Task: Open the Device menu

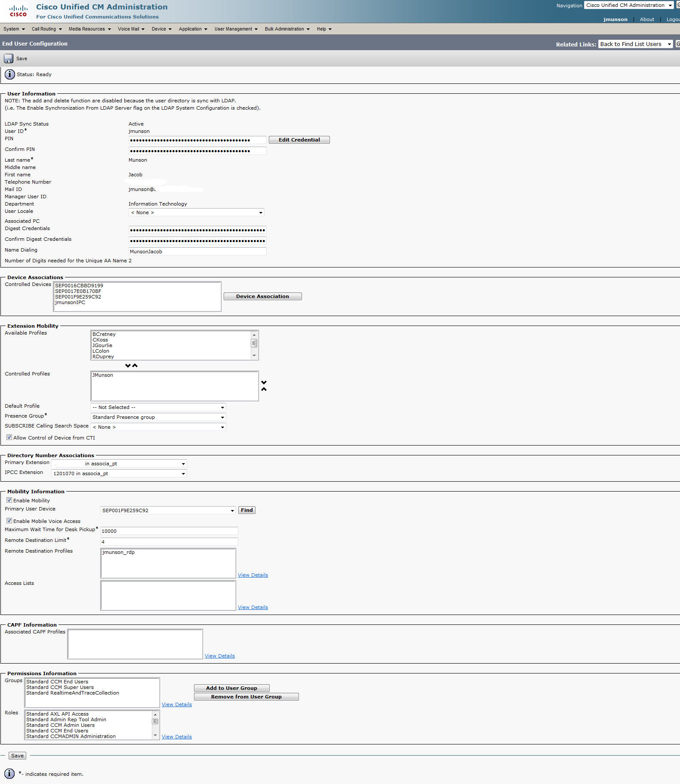Action: click(161, 29)
